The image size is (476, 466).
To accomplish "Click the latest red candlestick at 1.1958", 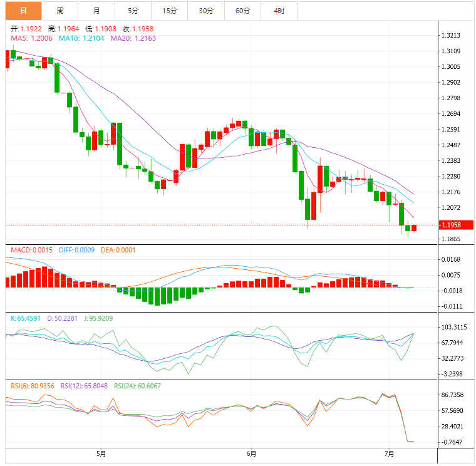I will click(414, 228).
